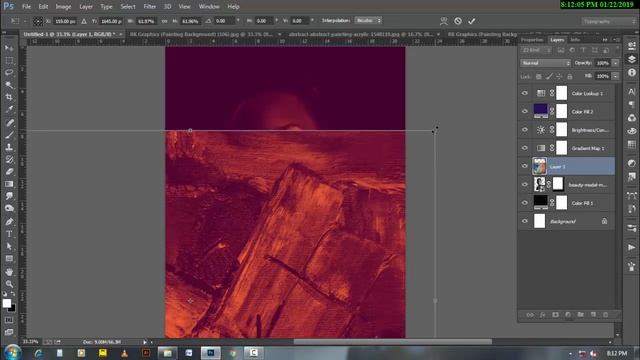Delete layer using the trash icon
The image size is (640, 360).
(606, 315)
